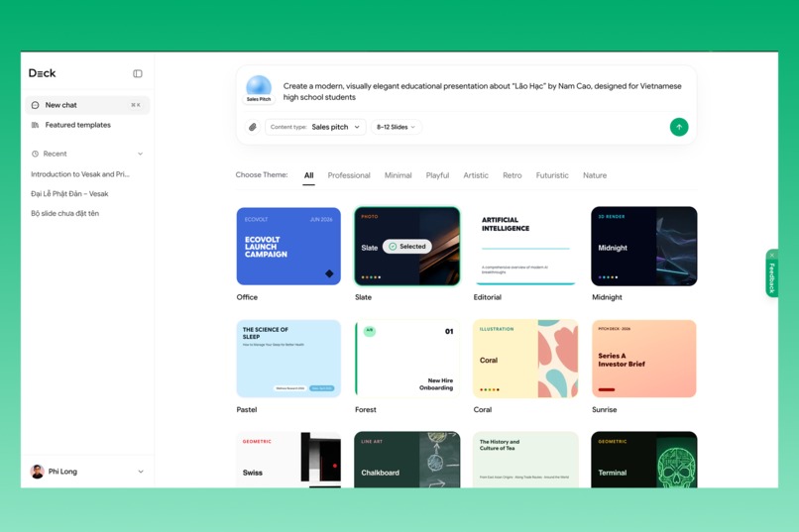799x532 pixels.
Task: Open the Feedback side tab
Action: pyautogui.click(x=772, y=278)
